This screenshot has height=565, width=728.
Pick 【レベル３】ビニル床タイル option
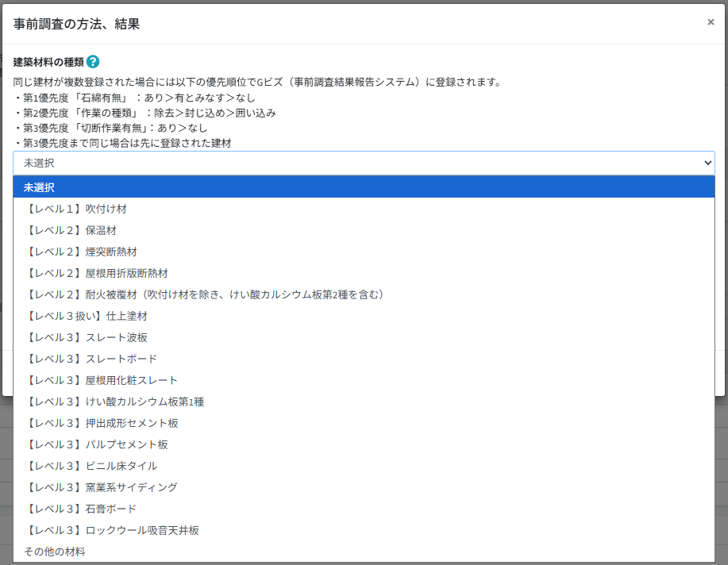91,466
